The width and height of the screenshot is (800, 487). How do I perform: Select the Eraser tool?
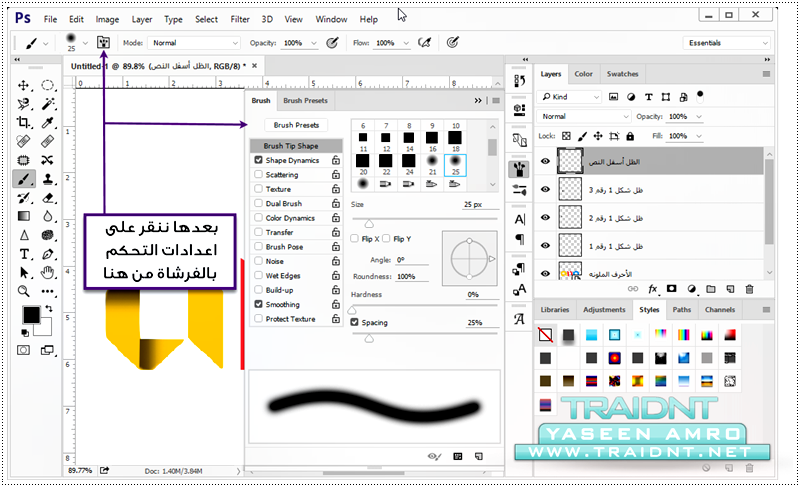(47, 198)
